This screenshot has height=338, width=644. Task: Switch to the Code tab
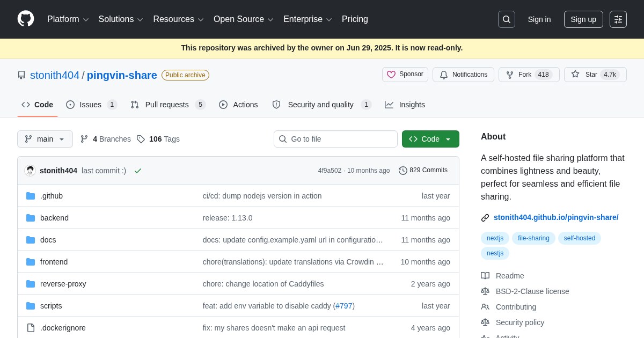(38, 105)
